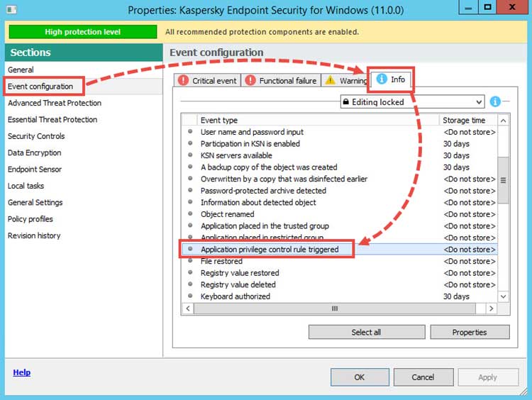This screenshot has height=400, width=532.
Task: Click the vertical scrollbar down arrow
Action: point(504,296)
